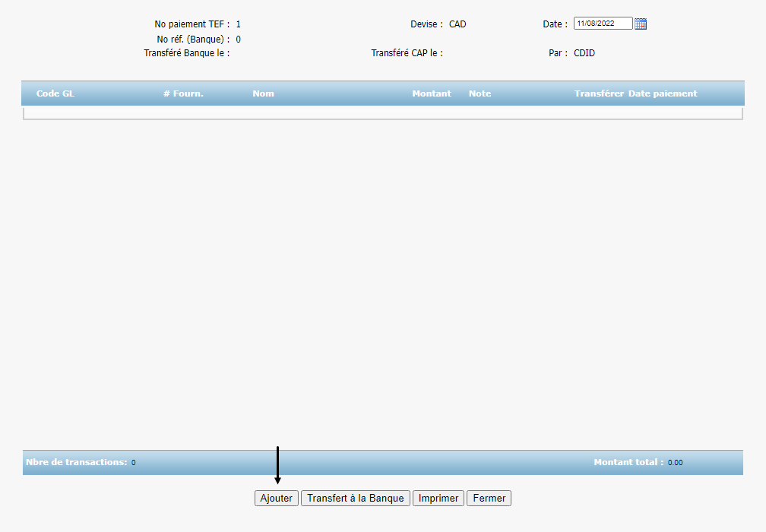Viewport: 766px width, 532px height.
Task: Open the calendar date picker icon
Action: click(641, 24)
